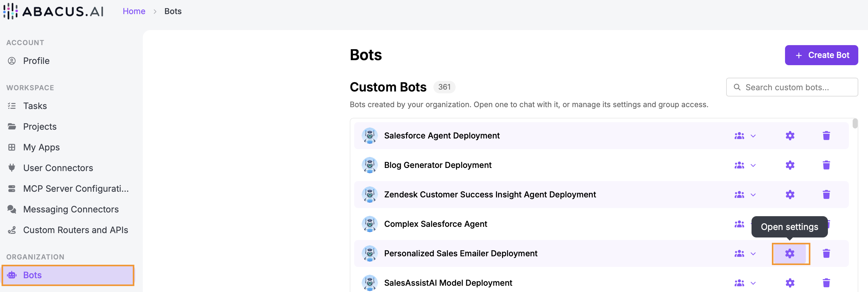This screenshot has width=868, height=292.
Task: Open settings for Salesforce Agent Deployment
Action: click(790, 136)
